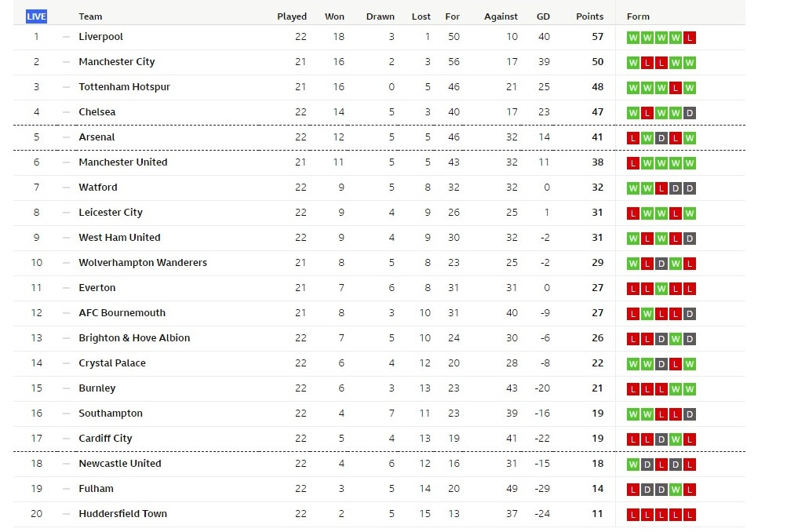Open the Manchester City team link
This screenshot has height=532, width=787.
117,62
